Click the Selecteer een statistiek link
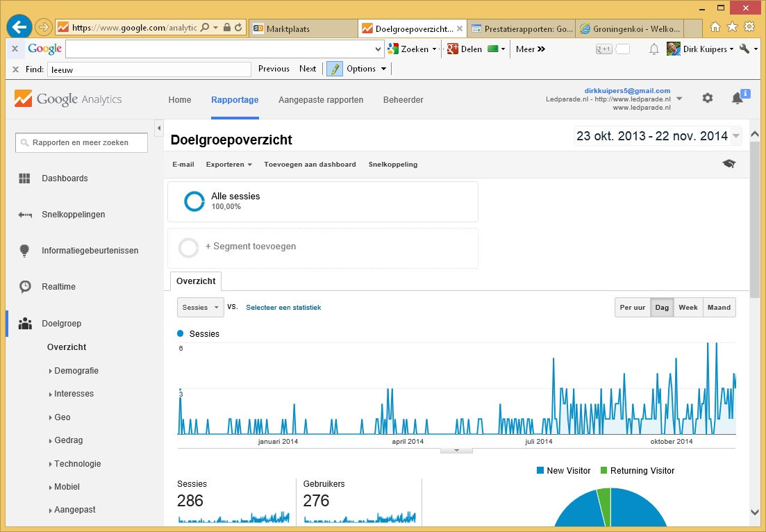This screenshot has width=766, height=532. pyautogui.click(x=283, y=307)
